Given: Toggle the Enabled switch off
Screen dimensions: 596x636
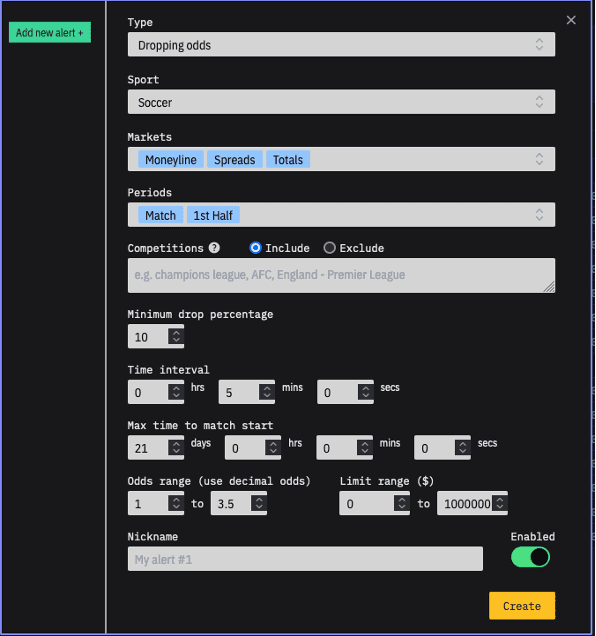Looking at the screenshot, I should (x=530, y=557).
